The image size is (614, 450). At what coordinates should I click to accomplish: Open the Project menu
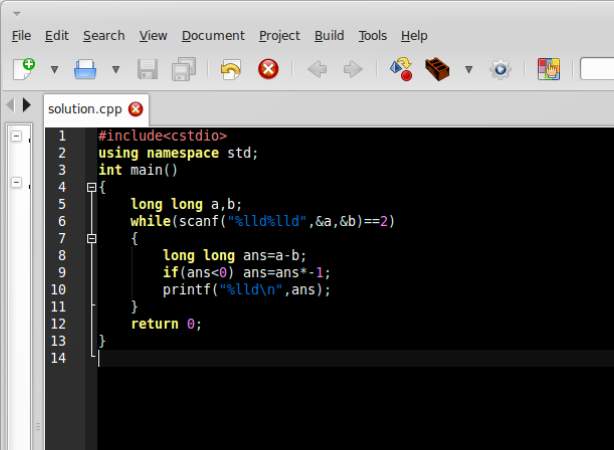point(279,36)
